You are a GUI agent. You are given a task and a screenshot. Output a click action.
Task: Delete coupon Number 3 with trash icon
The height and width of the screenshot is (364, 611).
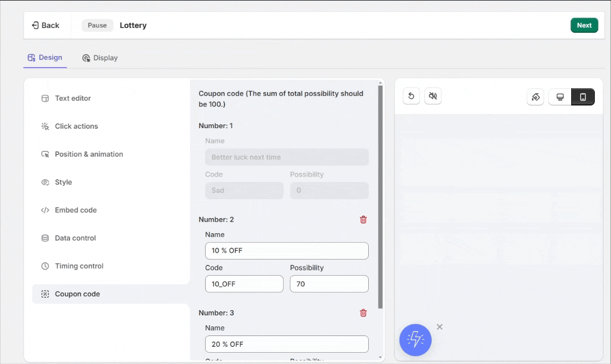pyautogui.click(x=363, y=313)
